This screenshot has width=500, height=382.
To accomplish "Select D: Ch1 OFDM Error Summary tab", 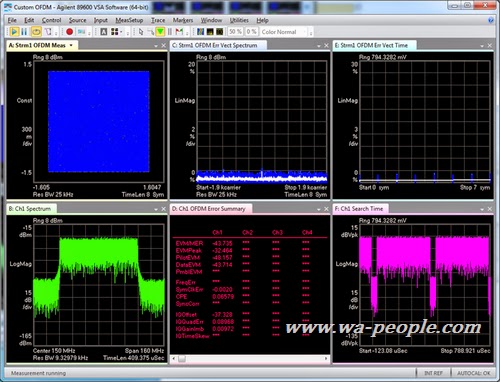I will click(211, 209).
